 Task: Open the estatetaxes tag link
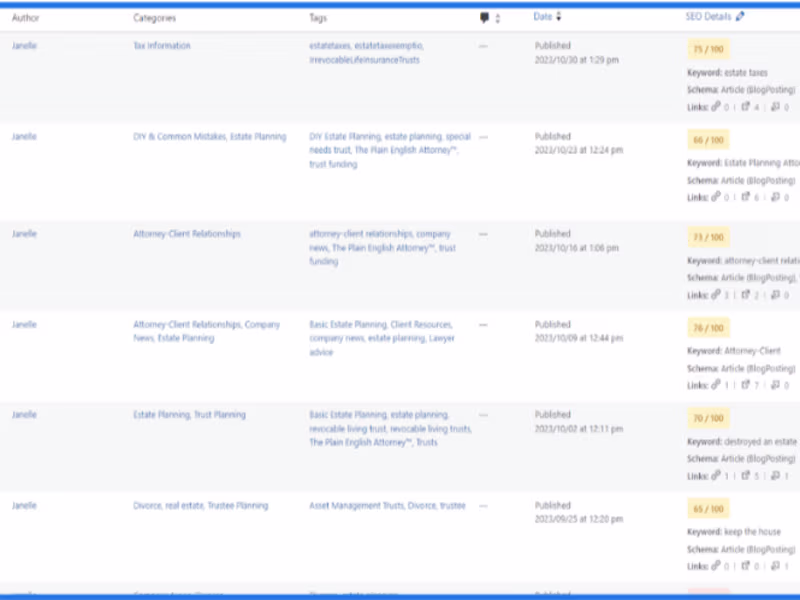(330, 45)
